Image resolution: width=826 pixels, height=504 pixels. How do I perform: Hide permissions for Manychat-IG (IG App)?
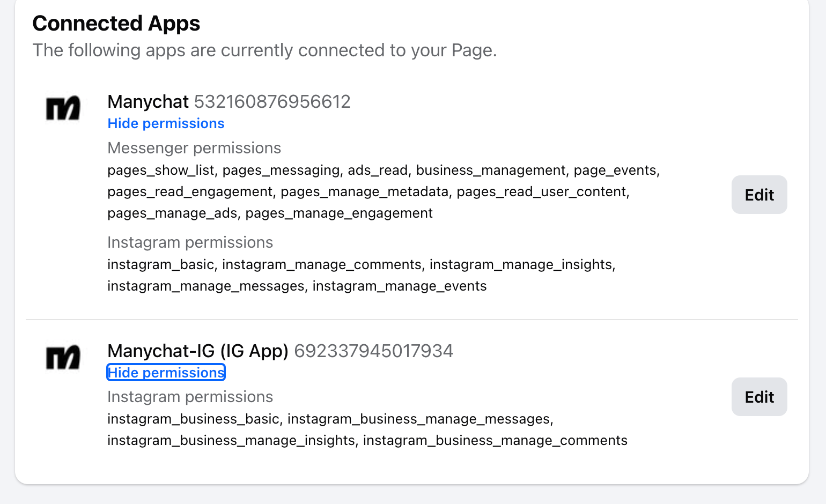166,373
